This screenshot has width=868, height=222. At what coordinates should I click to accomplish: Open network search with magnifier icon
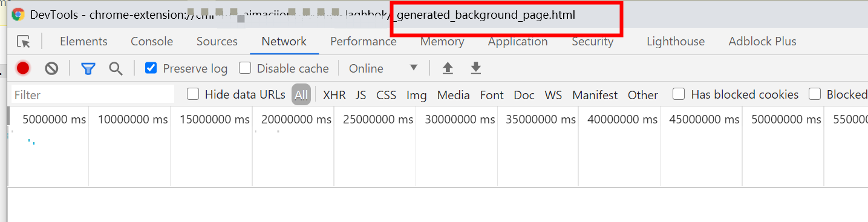click(x=116, y=68)
